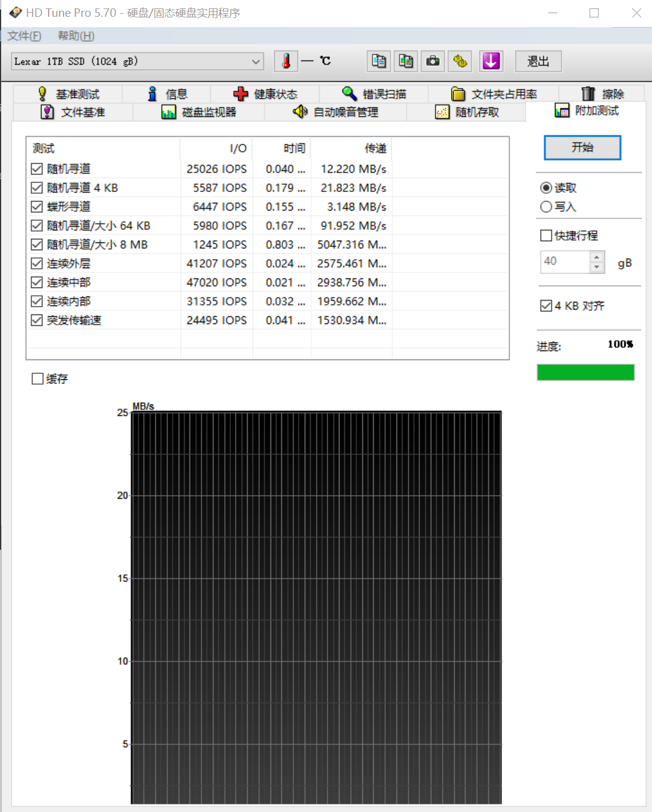The image size is (652, 812).
Task: Click the yellow donate hand icon
Action: pyautogui.click(x=459, y=61)
